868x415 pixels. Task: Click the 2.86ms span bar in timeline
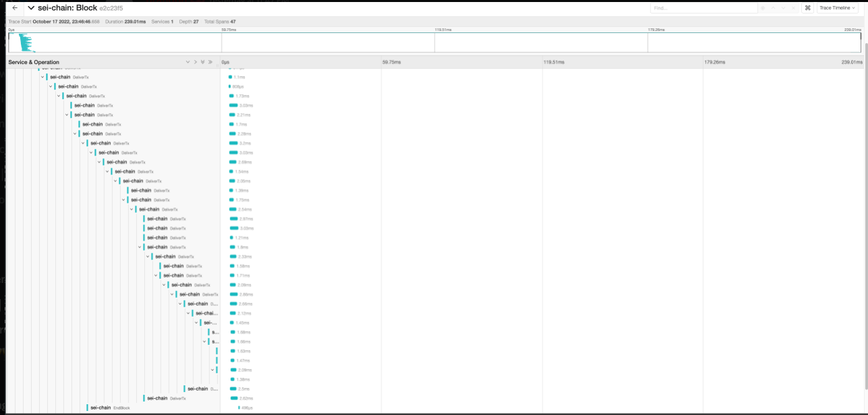tap(234, 294)
